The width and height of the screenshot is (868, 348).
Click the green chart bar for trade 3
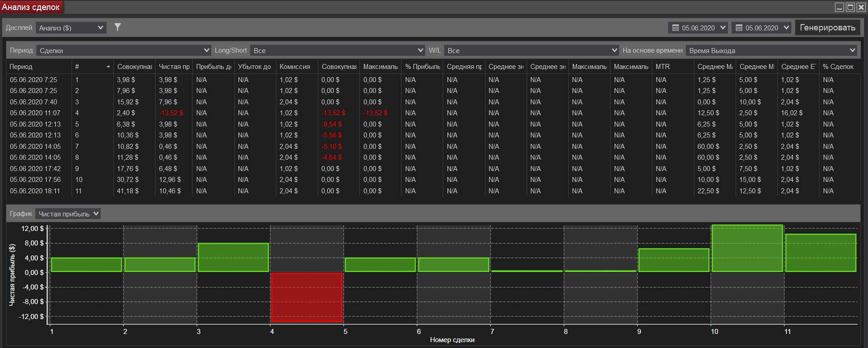point(233,258)
